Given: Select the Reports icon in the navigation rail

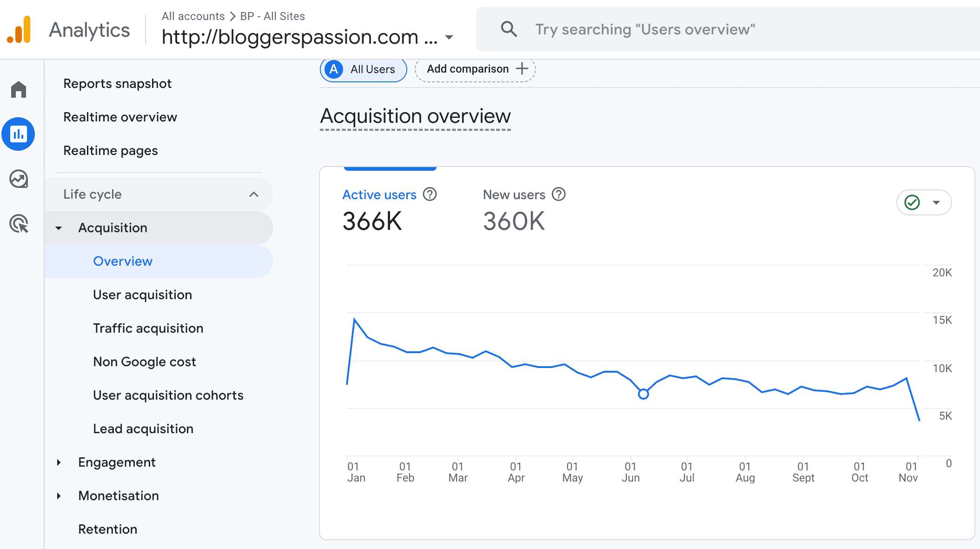Looking at the screenshot, I should coord(19,134).
